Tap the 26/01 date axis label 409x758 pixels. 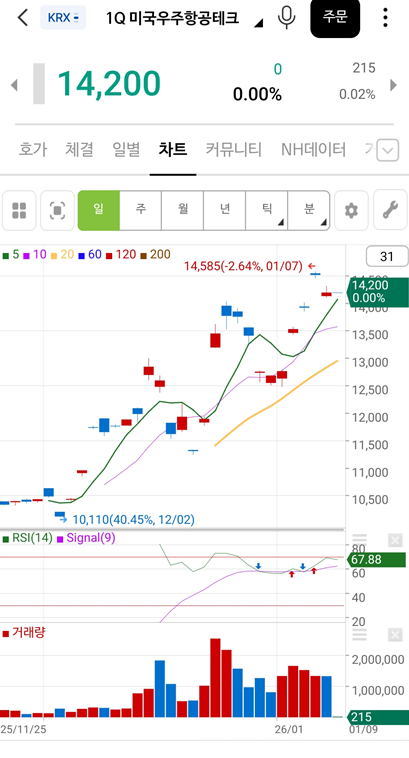(289, 729)
